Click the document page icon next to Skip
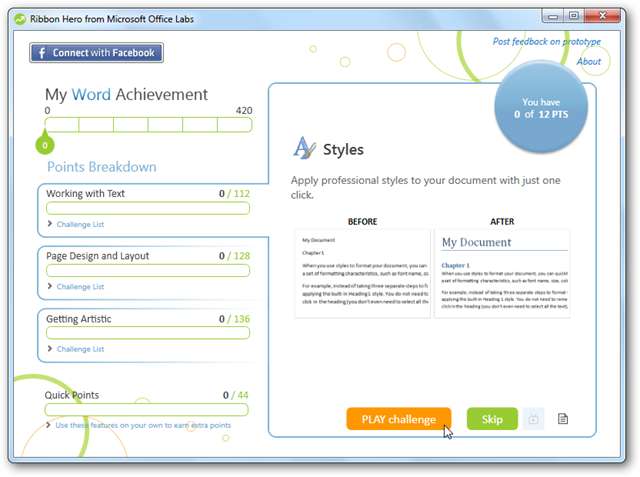 563,419
